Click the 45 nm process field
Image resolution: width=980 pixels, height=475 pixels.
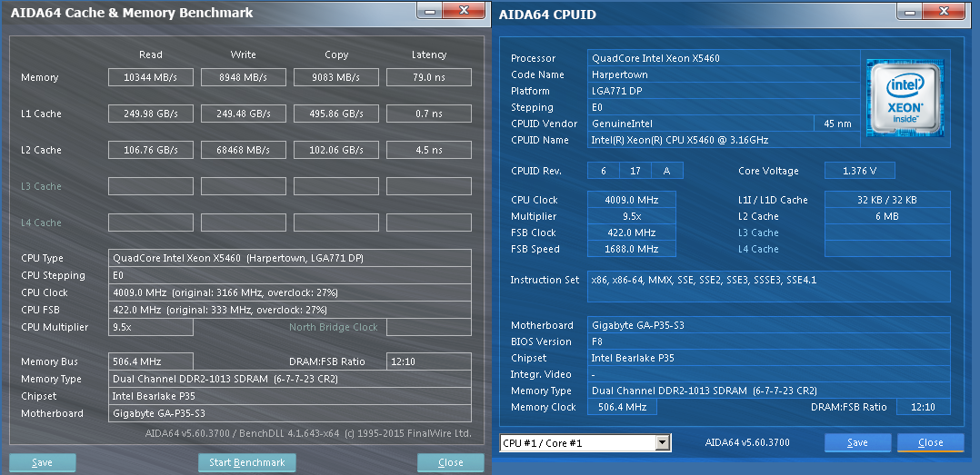pyautogui.click(x=837, y=124)
